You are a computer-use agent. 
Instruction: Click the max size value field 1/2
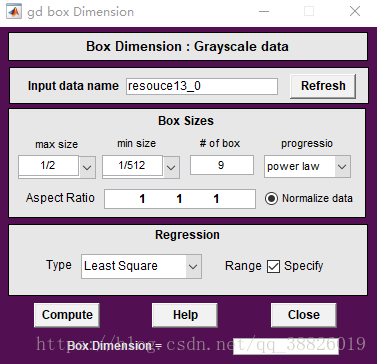pyautogui.click(x=49, y=165)
